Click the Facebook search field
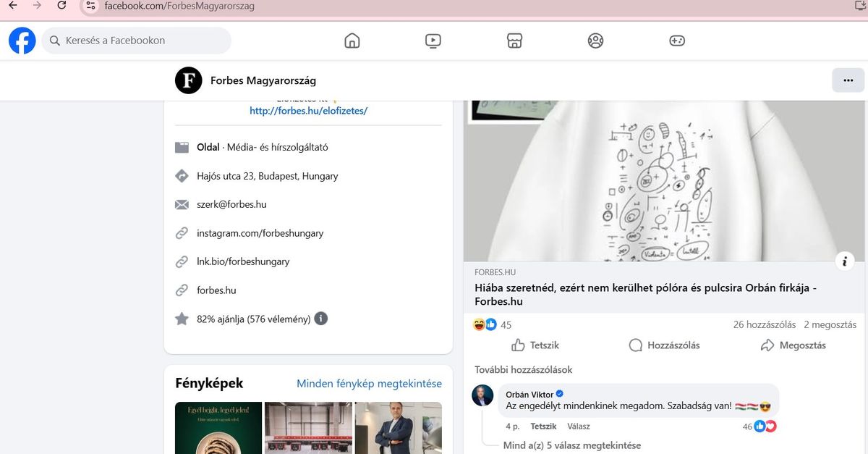 [137, 41]
